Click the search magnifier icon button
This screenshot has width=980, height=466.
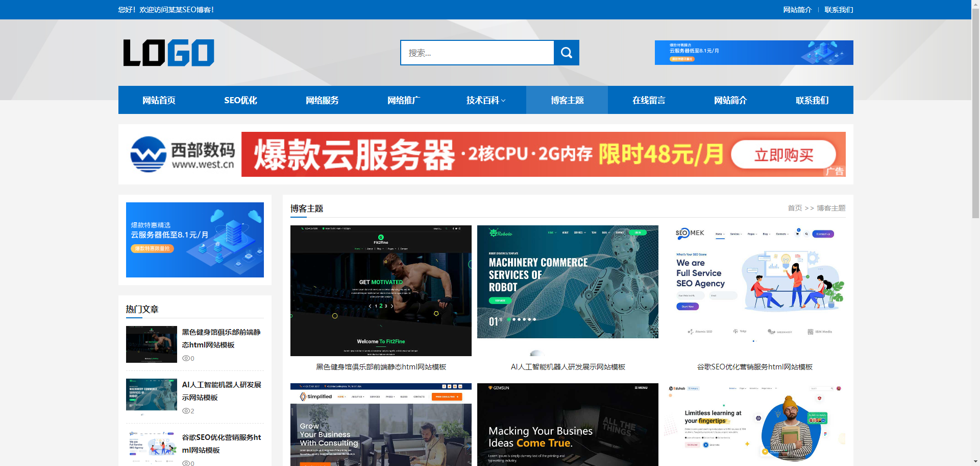[567, 53]
